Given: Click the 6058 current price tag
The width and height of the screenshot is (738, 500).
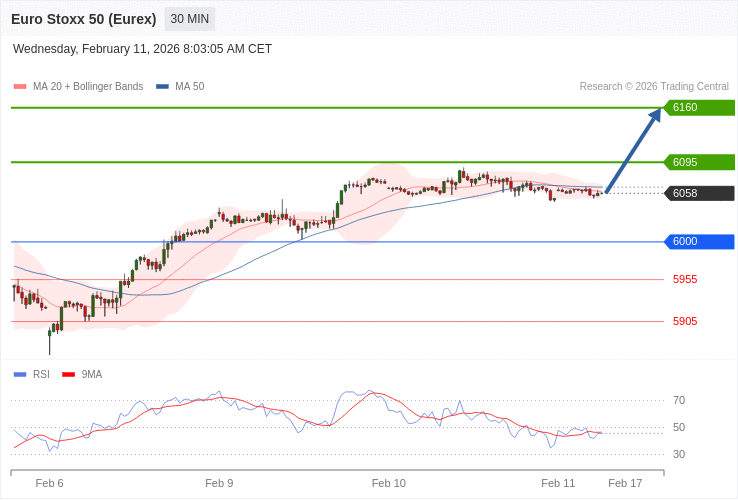Looking at the screenshot, I should 699,193.
